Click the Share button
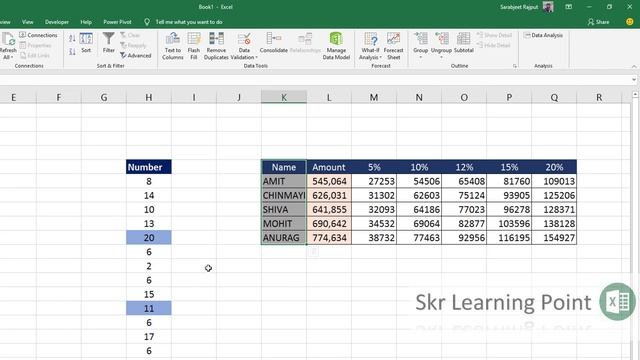The image size is (640, 360). [598, 22]
